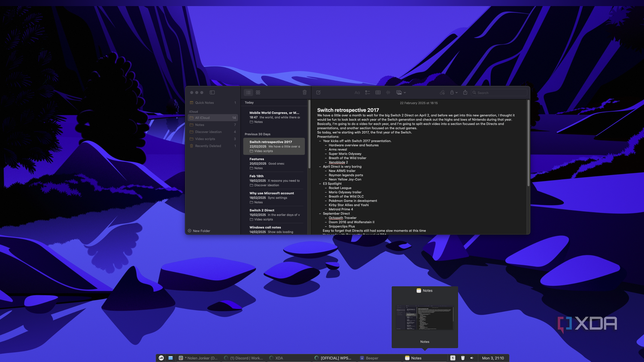
Task: Open the Discover ideation folder
Action: click(x=213, y=132)
